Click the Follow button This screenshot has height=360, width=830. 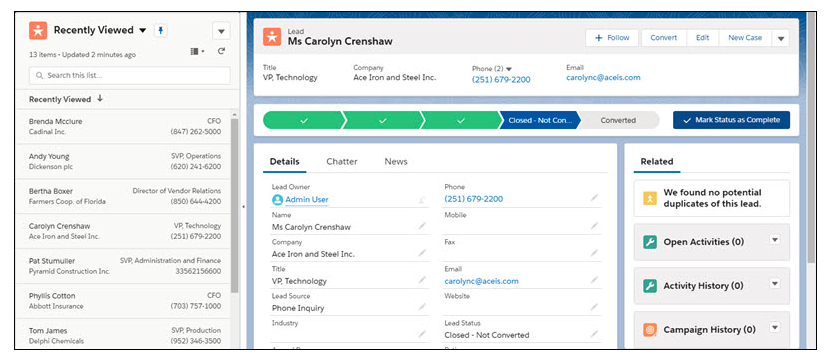pos(612,38)
